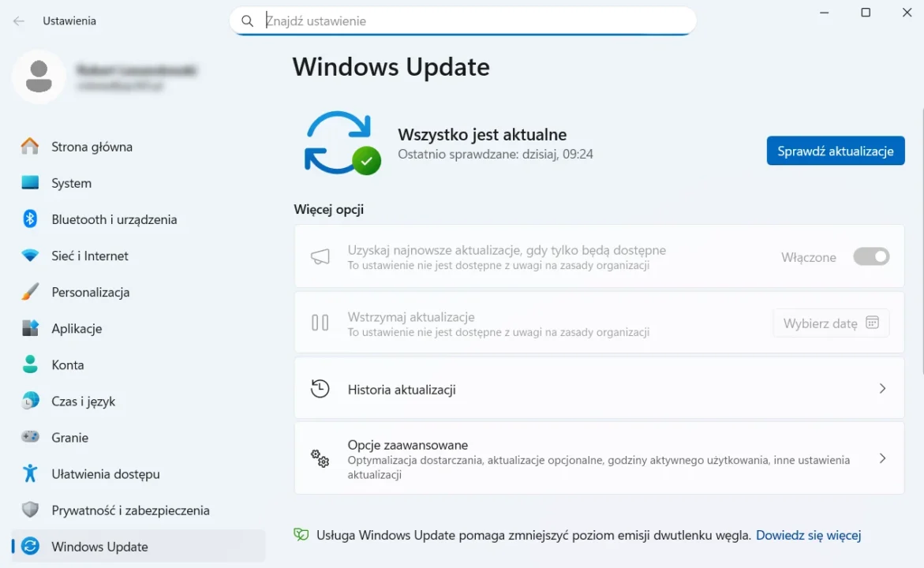This screenshot has width=924, height=568.
Task: Click the pause icon by Wstrzymaj aktualizacje
Action: coord(320,323)
